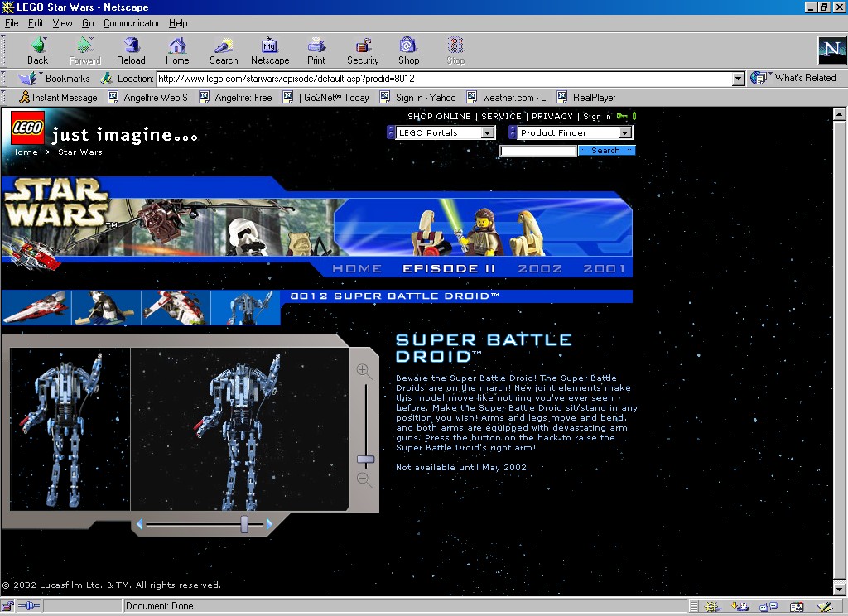
Task: Open the Location URL history dropdown
Action: [739, 79]
